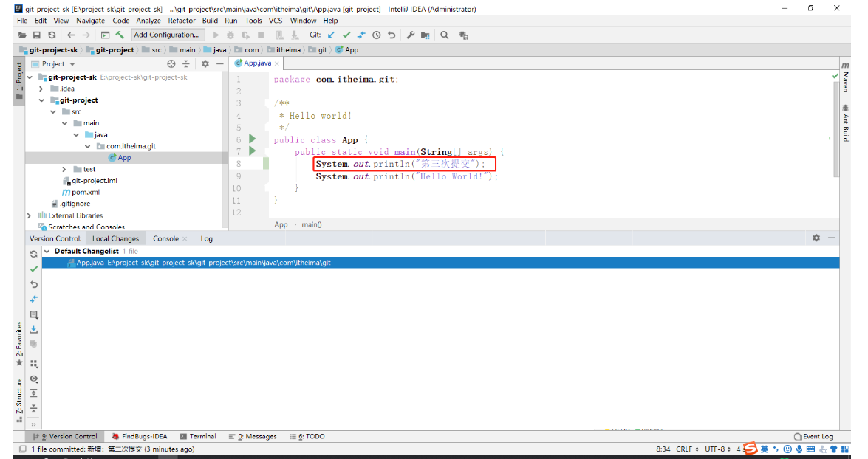
Task: Collapse git-project module node
Action: point(41,100)
